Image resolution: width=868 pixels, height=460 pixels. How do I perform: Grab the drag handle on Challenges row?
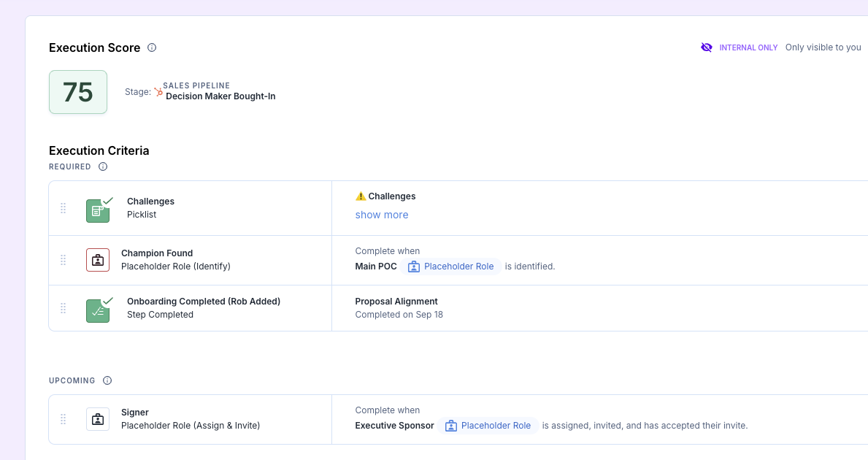[x=63, y=208]
